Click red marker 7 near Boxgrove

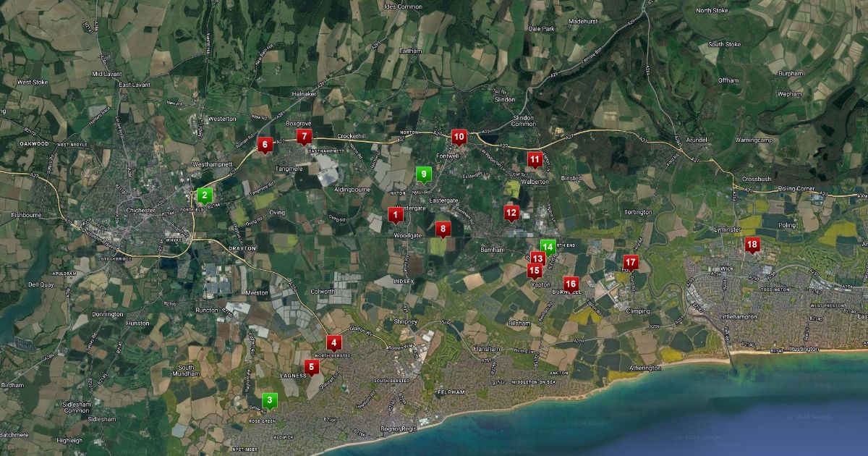point(305,136)
